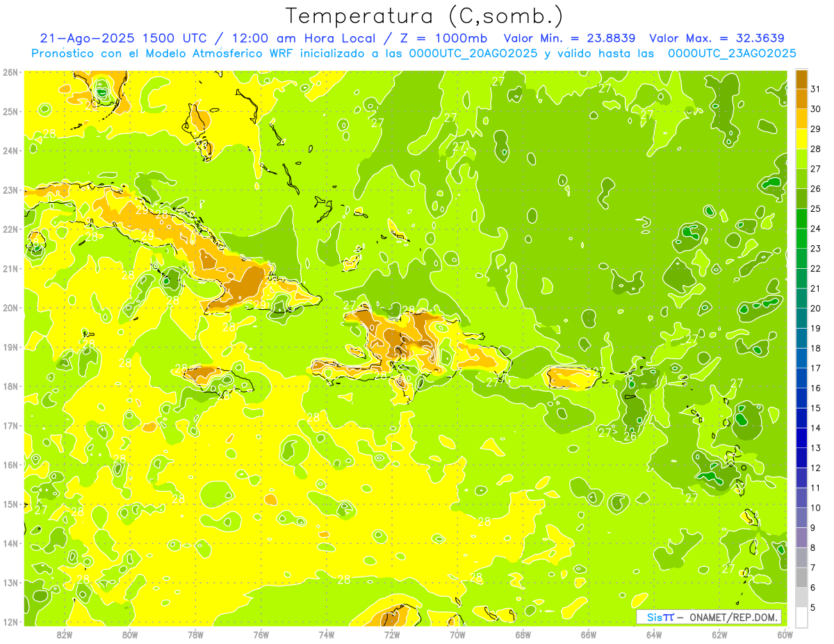Click the "Valor Min. = 23.8839" text
Screen dimensions: 834x644
pyautogui.click(x=570, y=38)
